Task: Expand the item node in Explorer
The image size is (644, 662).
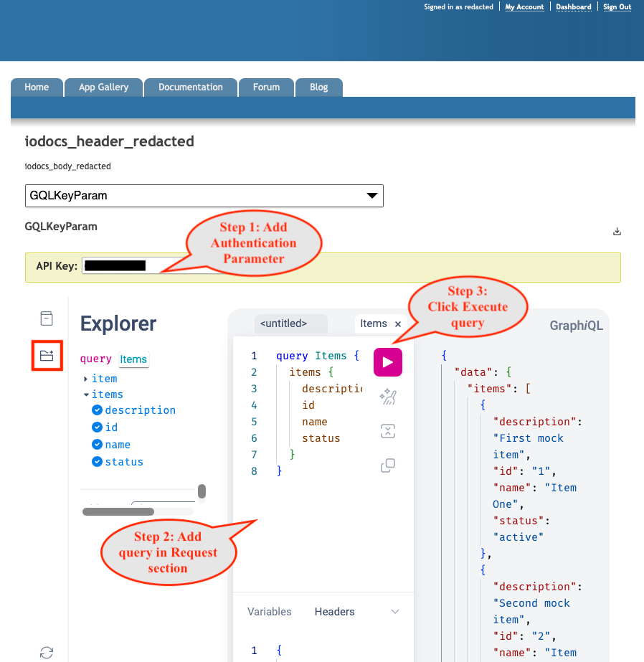Action: (x=85, y=379)
